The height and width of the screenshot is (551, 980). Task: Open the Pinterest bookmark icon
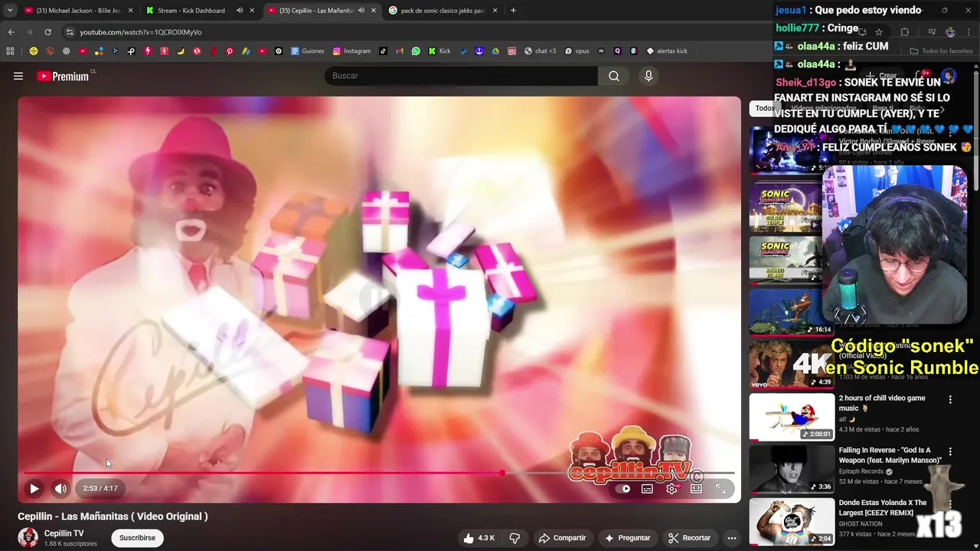coord(229,51)
